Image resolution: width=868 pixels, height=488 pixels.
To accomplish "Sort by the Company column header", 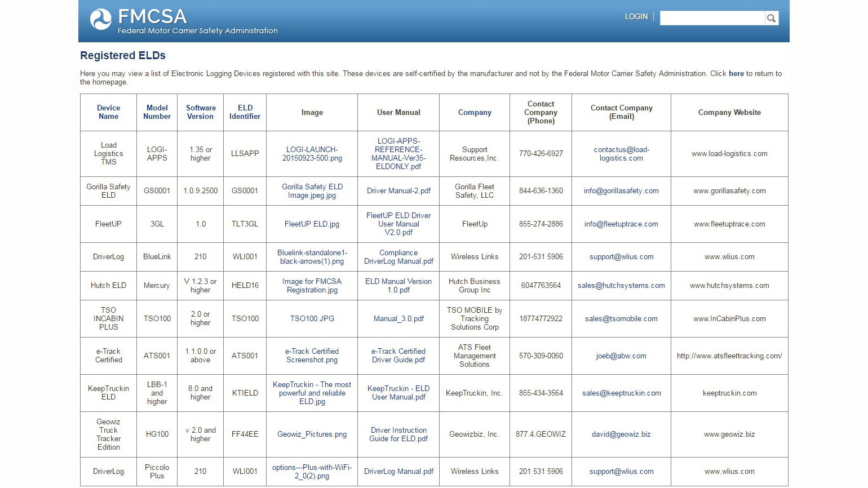I will tap(475, 112).
